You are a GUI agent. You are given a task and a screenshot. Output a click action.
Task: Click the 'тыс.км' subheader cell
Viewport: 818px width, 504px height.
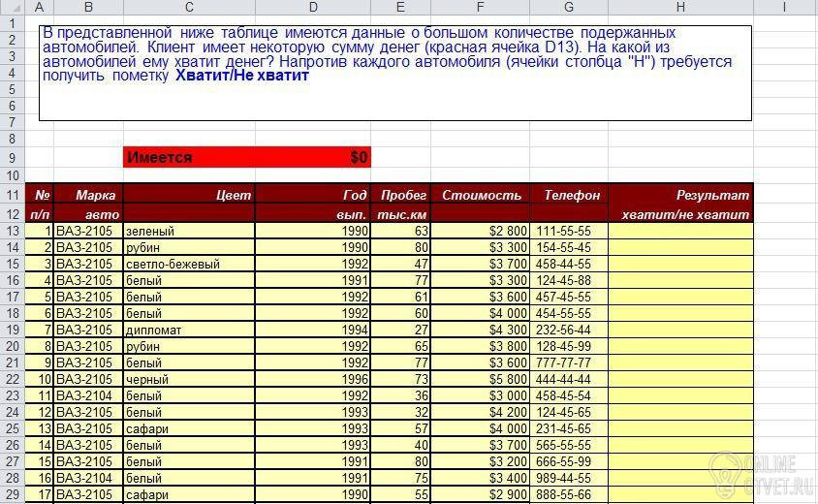click(400, 214)
